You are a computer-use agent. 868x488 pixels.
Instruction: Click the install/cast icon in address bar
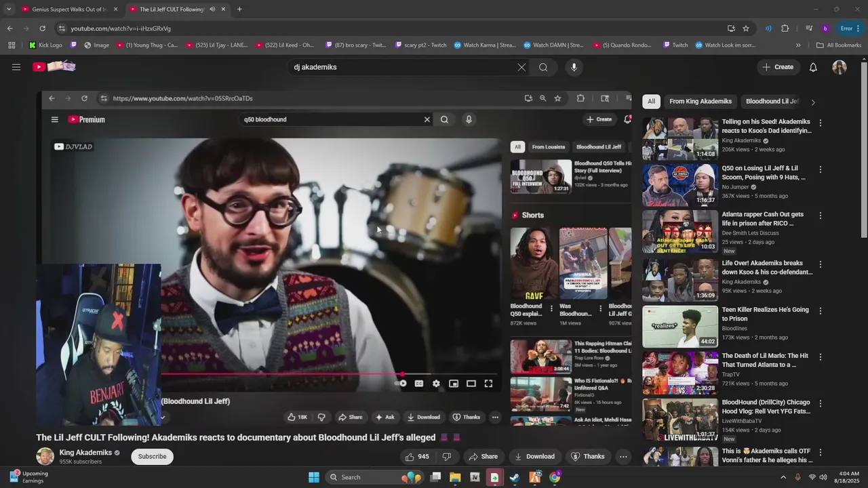click(731, 28)
